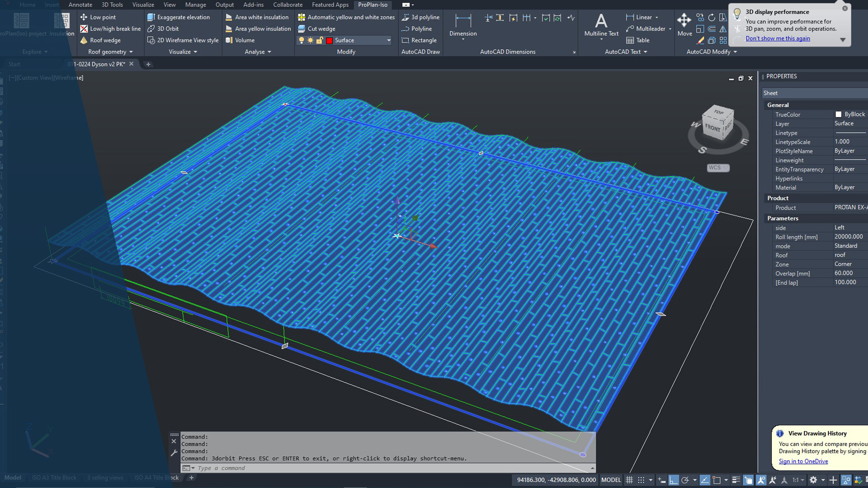Open the Featured Apps ribbon tab
Screen dimensions: 868x488
(x=330, y=5)
